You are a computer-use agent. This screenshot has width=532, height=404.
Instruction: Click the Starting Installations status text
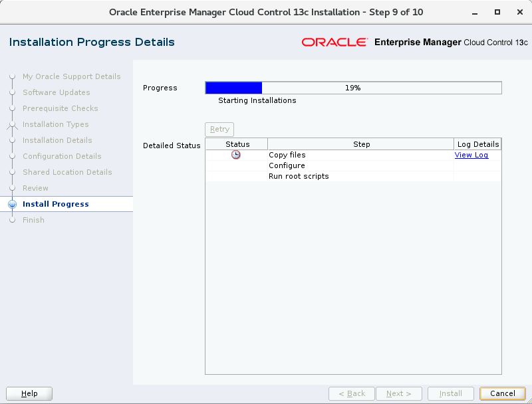click(257, 100)
